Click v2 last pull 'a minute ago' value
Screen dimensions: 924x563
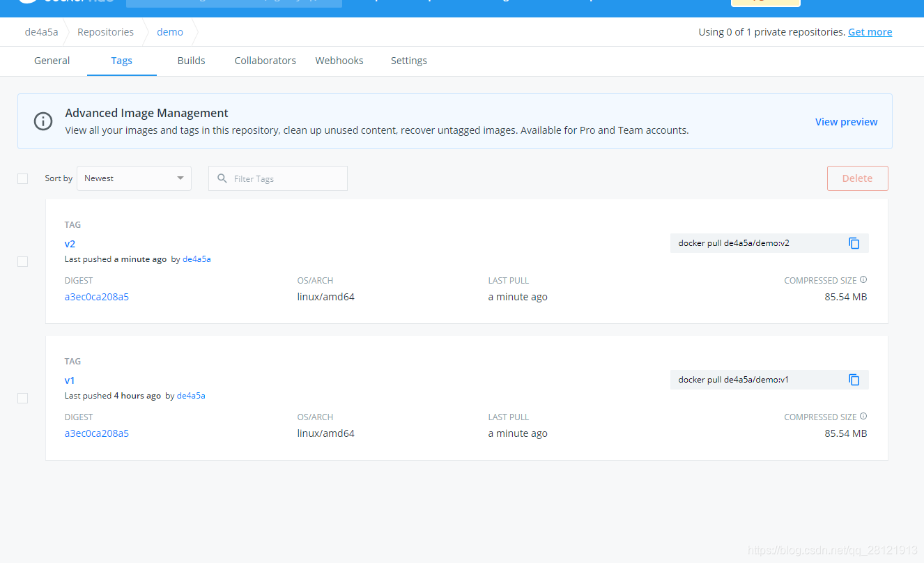[518, 297]
